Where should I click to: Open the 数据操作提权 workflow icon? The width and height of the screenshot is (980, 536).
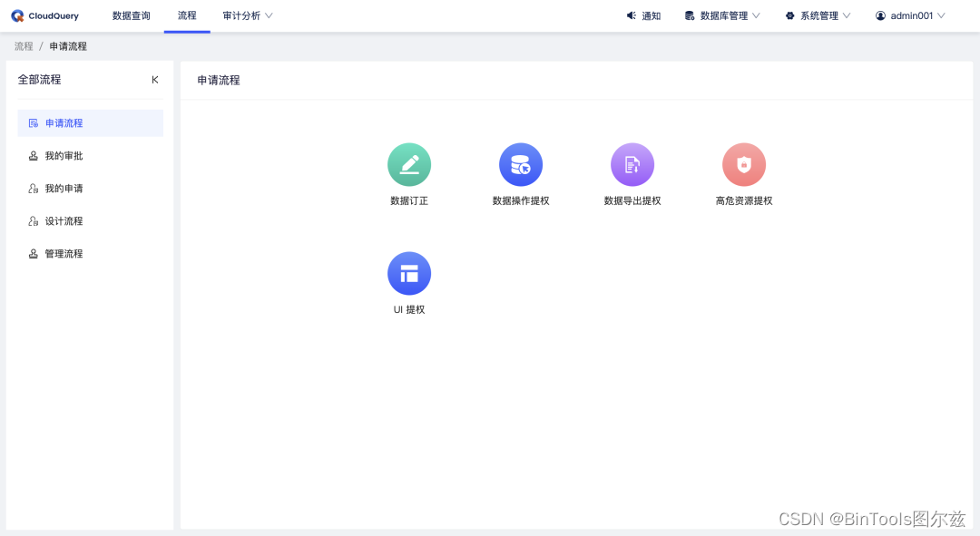pyautogui.click(x=521, y=164)
